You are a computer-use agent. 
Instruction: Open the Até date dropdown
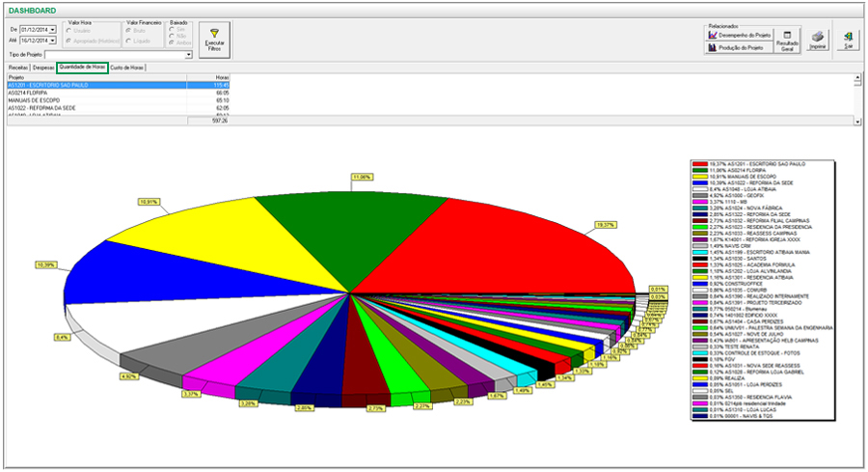53,41
